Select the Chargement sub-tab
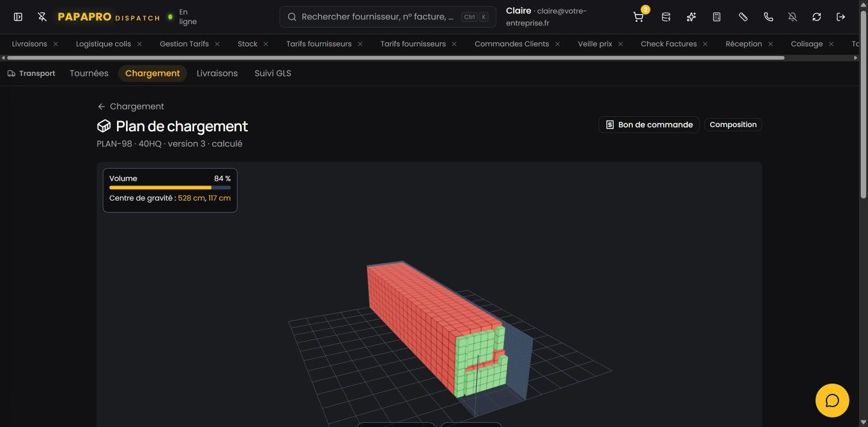The height and width of the screenshot is (427, 868). pyautogui.click(x=153, y=73)
